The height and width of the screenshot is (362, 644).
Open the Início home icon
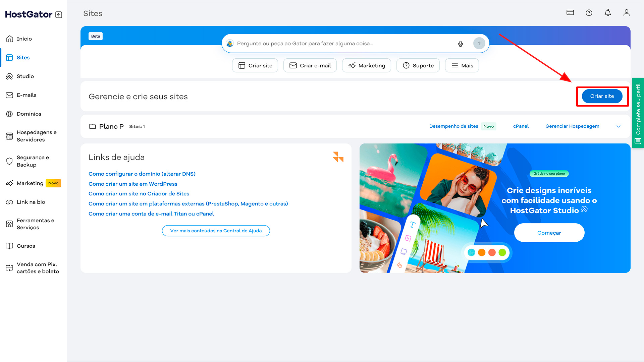coord(9,39)
